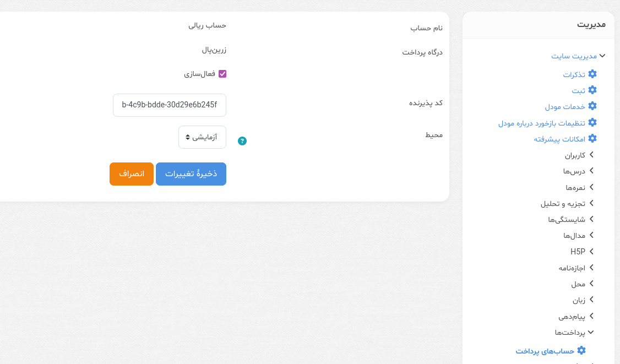Click gear icon beside حساب‌های پرداخت

click(x=581, y=351)
